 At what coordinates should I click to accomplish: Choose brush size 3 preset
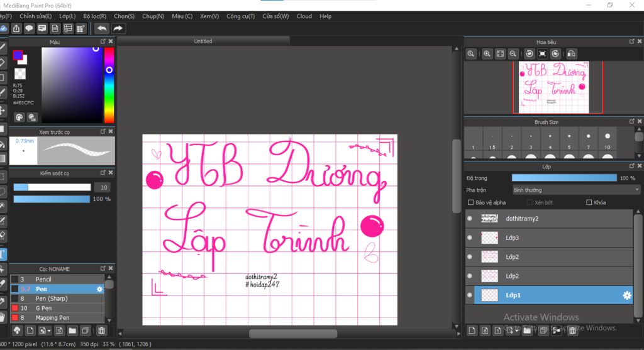[531, 140]
